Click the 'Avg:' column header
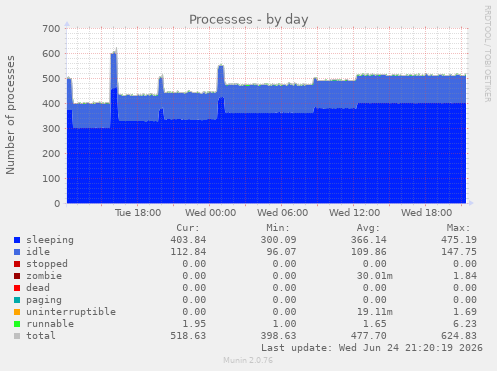This screenshot has width=497, height=371. 368,228
